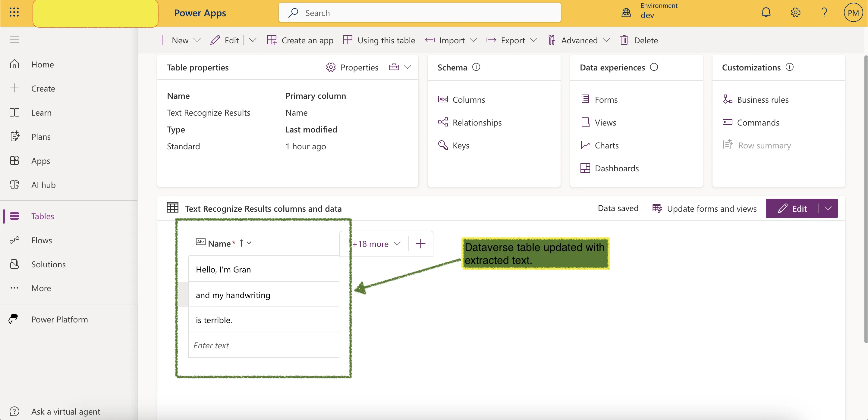Open Commands under Customizations
Viewport: 868px width, 420px height.
pos(751,122)
